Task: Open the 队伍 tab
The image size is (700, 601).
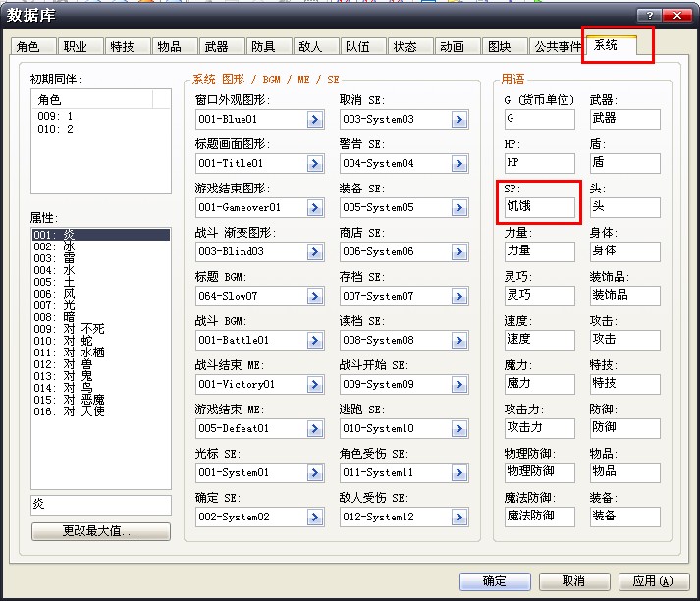Action: pyautogui.click(x=363, y=46)
